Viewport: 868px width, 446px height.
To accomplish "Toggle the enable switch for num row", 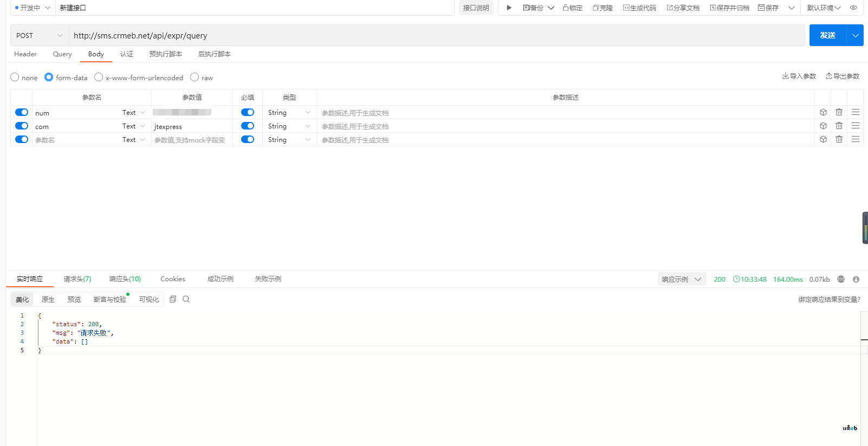I will click(x=22, y=112).
